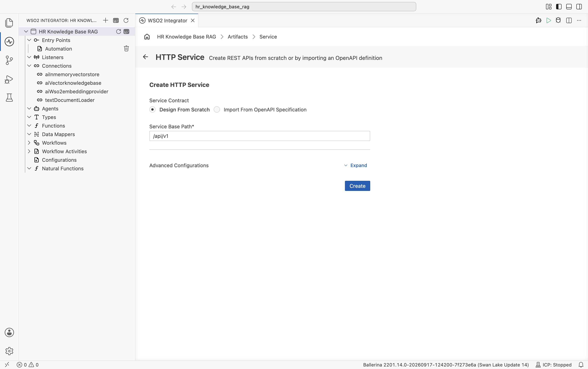The image size is (588, 369).
Task: Open Run and Debug view icon
Action: [x=9, y=79]
